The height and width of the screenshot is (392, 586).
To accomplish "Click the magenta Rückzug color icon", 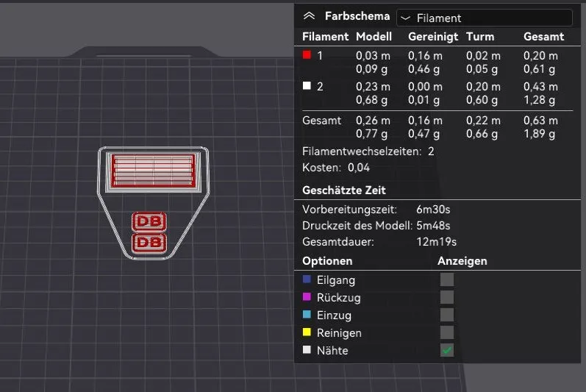I will tap(307, 296).
